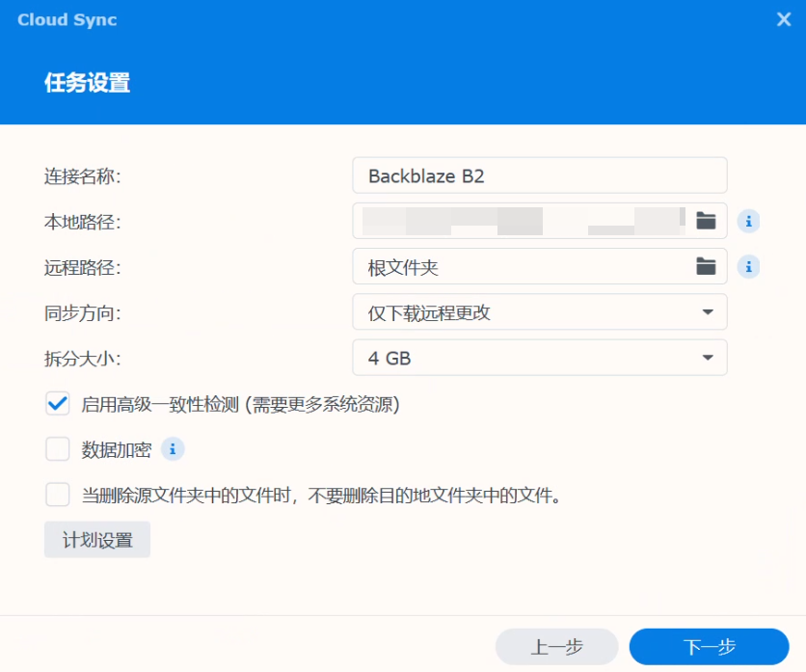Viewport: 806px width, 672px height.
Task: Tick the 不要删除目的地文件夹中的文件 checkbox
Action: 58,496
